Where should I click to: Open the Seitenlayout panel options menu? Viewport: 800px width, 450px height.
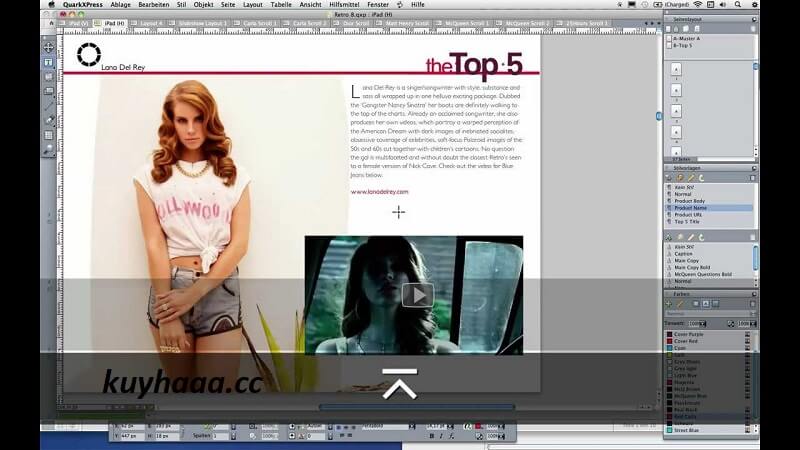tap(754, 19)
